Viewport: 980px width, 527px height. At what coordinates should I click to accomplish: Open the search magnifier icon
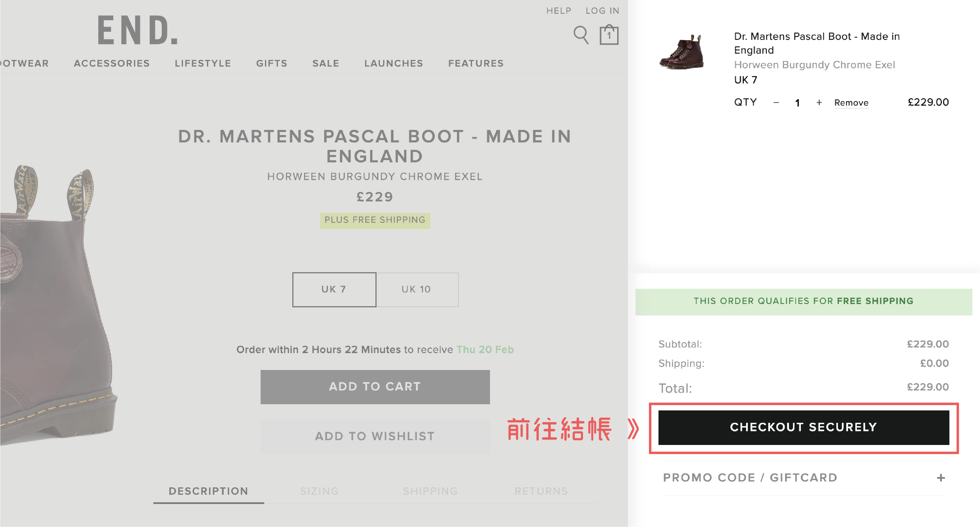click(x=580, y=35)
